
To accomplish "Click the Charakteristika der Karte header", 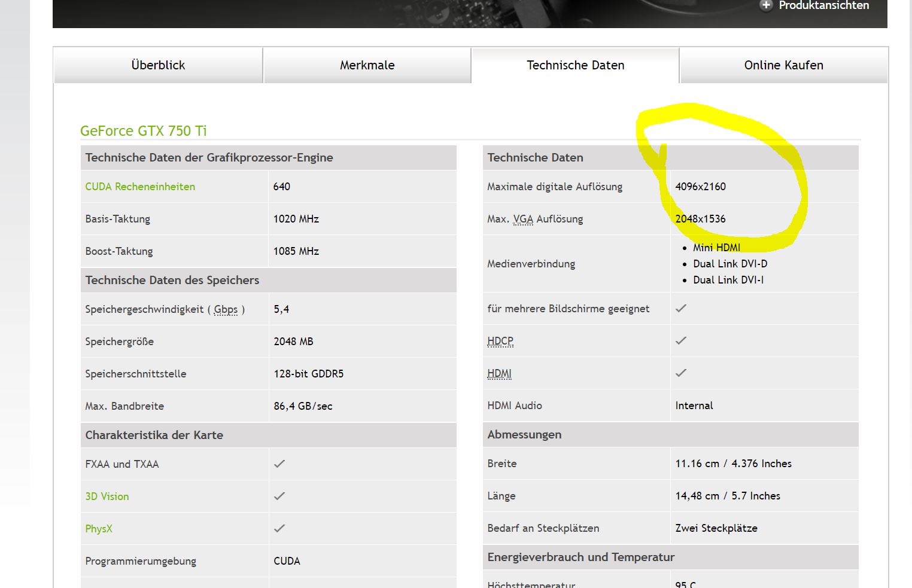I will (x=154, y=435).
